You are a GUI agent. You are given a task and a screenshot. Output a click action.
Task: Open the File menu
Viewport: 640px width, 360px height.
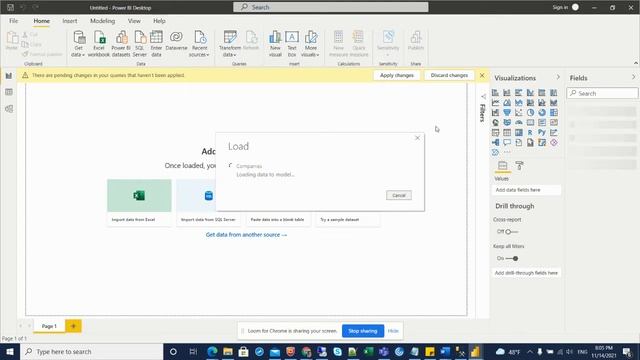click(x=13, y=21)
